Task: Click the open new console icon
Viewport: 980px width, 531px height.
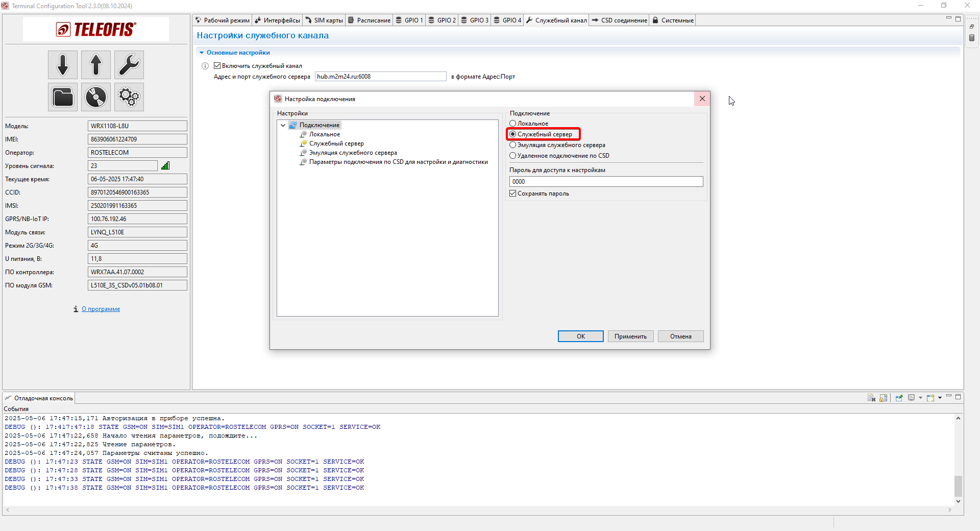Action: pos(930,398)
